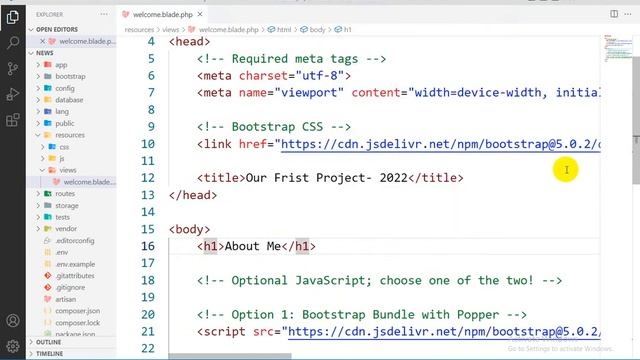The height and width of the screenshot is (360, 640).
Task: Click the title text on line 12
Action: [x=327, y=178]
